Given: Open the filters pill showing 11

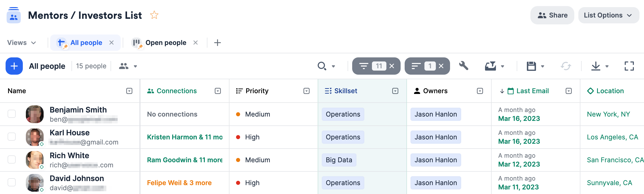Looking at the screenshot, I should tap(373, 66).
